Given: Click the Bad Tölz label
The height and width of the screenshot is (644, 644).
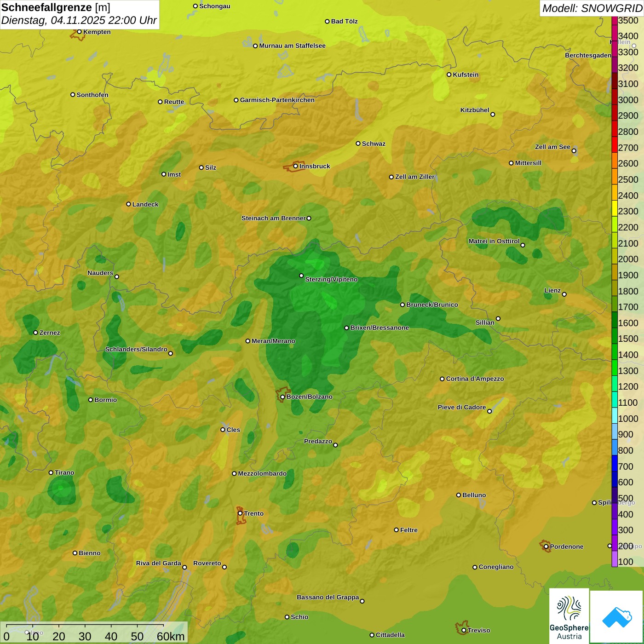Looking at the screenshot, I should 345,21.
